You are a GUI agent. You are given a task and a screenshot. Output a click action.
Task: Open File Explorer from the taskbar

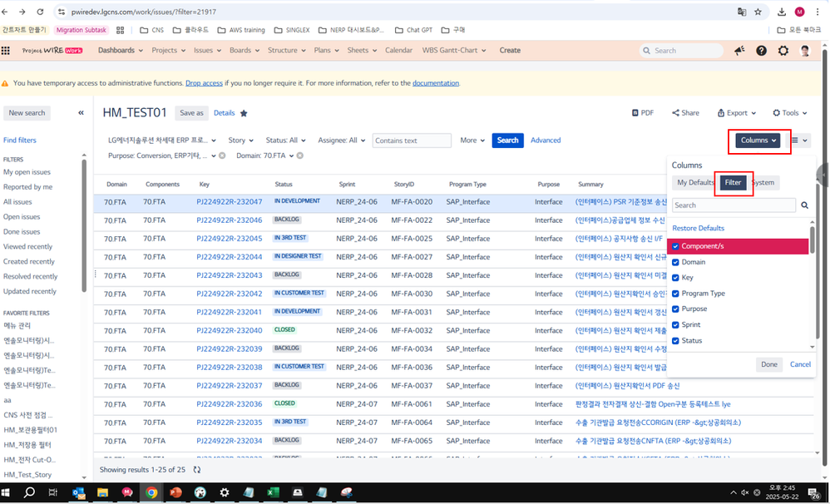pos(102,493)
